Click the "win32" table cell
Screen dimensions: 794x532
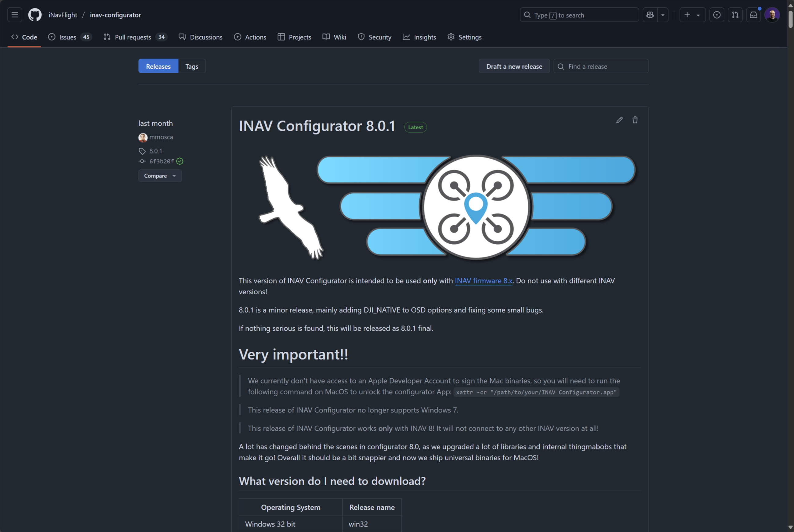372,524
